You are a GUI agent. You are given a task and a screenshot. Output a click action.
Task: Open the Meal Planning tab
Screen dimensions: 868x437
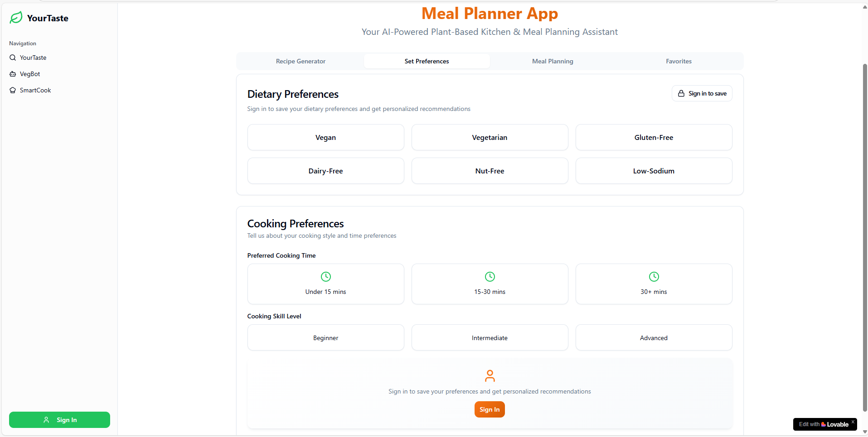(553, 61)
